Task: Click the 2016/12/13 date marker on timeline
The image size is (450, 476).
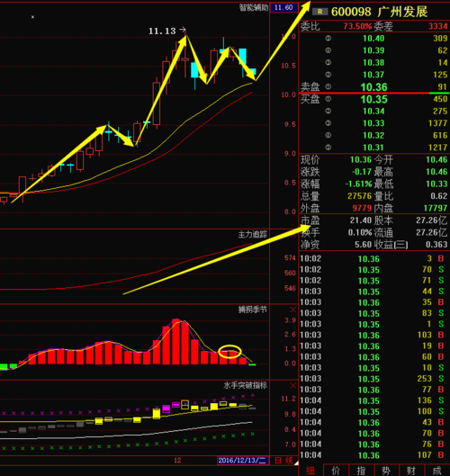Action: click(243, 461)
